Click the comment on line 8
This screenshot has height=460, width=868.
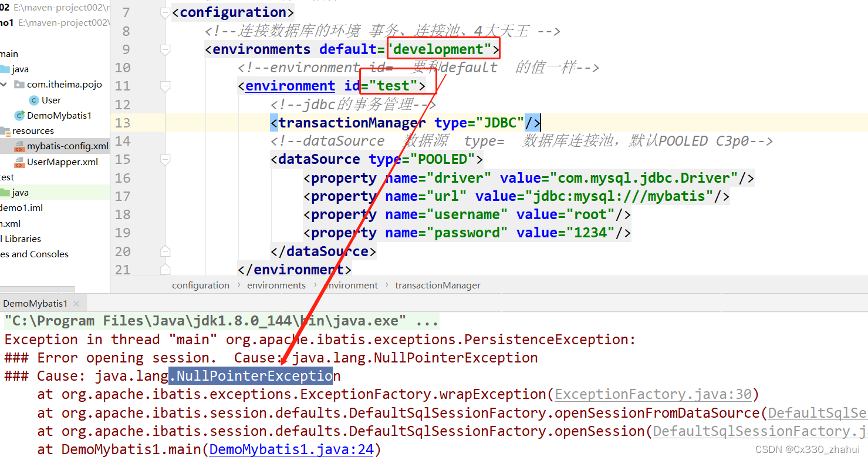click(x=383, y=31)
